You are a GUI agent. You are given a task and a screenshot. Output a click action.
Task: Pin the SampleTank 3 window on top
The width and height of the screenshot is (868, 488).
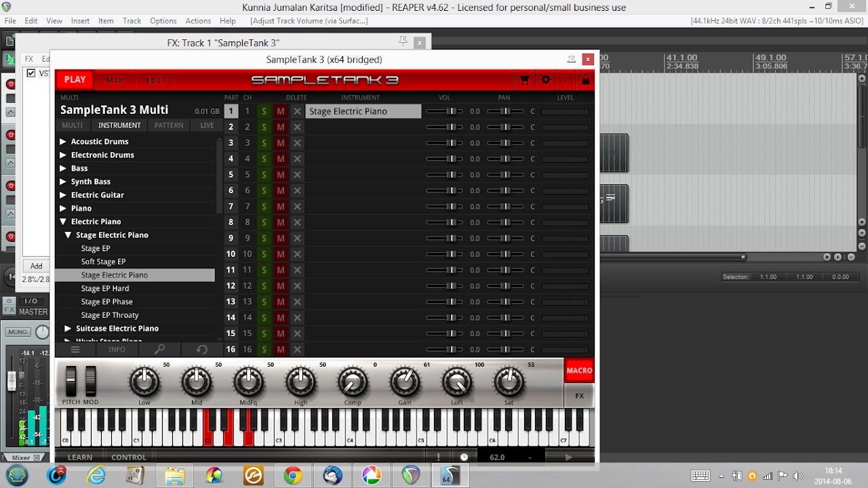tap(572, 59)
